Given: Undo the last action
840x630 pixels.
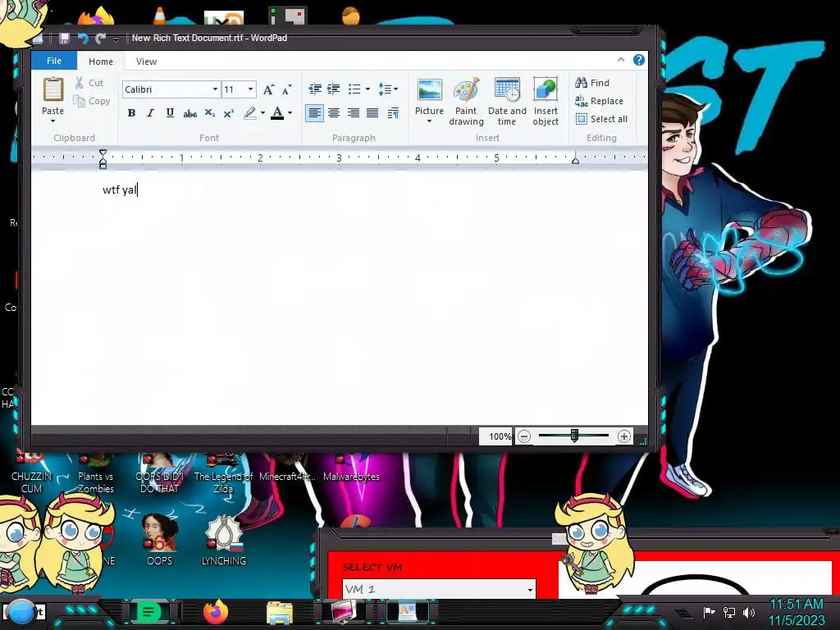Looking at the screenshot, I should click(83, 38).
